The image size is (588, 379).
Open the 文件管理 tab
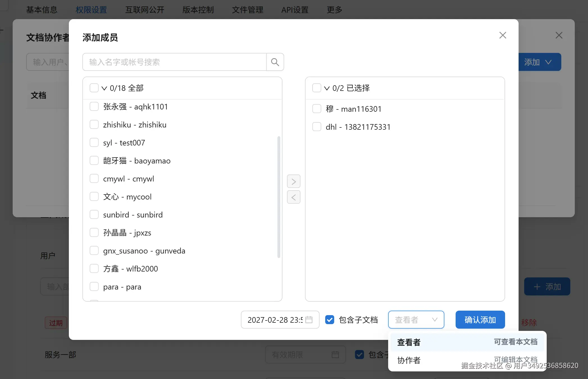248,10
